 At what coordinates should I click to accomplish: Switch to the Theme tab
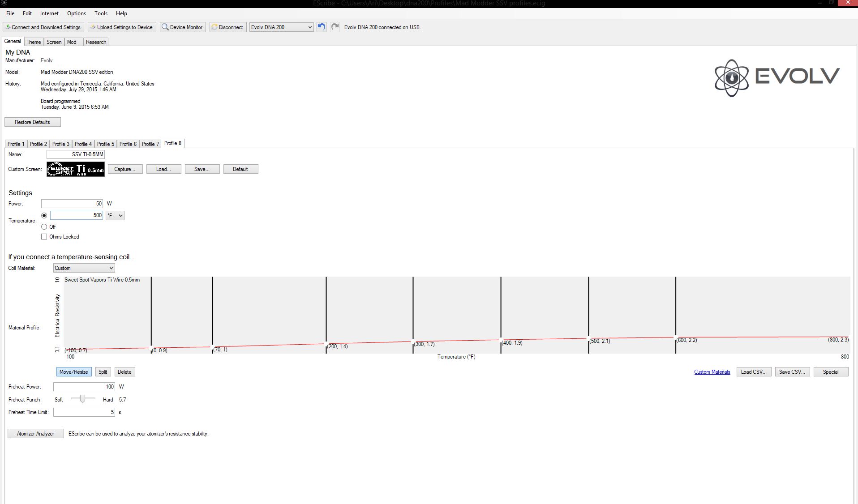click(34, 42)
